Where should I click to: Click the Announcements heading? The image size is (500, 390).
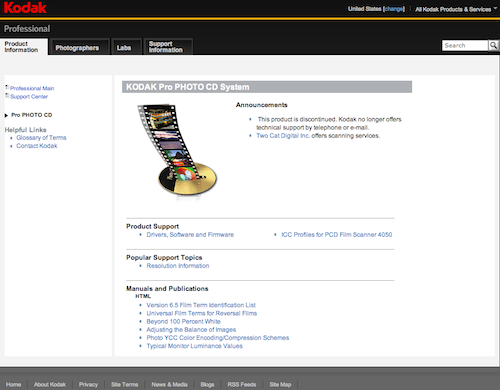pyautogui.click(x=261, y=105)
